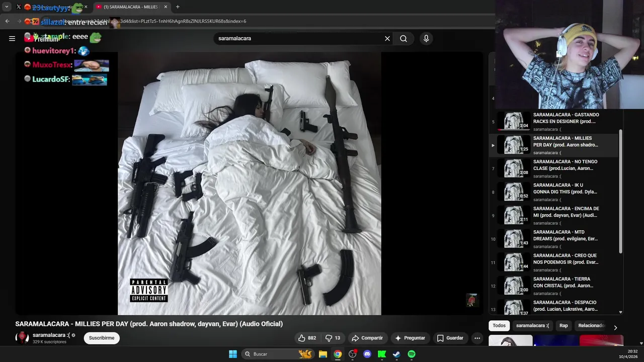Screen dimensions: 644x362
Task: Open the YouTube hamburger guide menu
Action: 12,38
